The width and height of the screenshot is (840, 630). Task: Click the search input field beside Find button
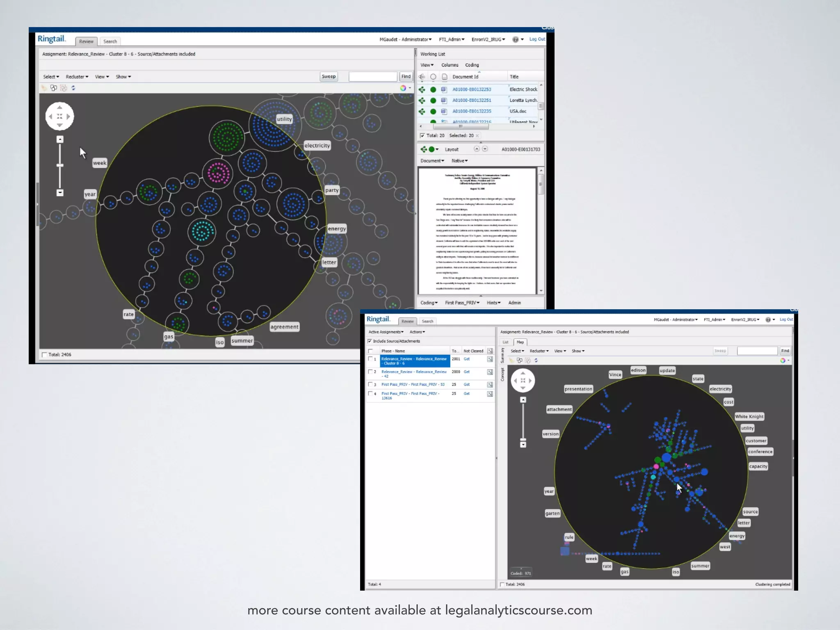pyautogui.click(x=372, y=76)
